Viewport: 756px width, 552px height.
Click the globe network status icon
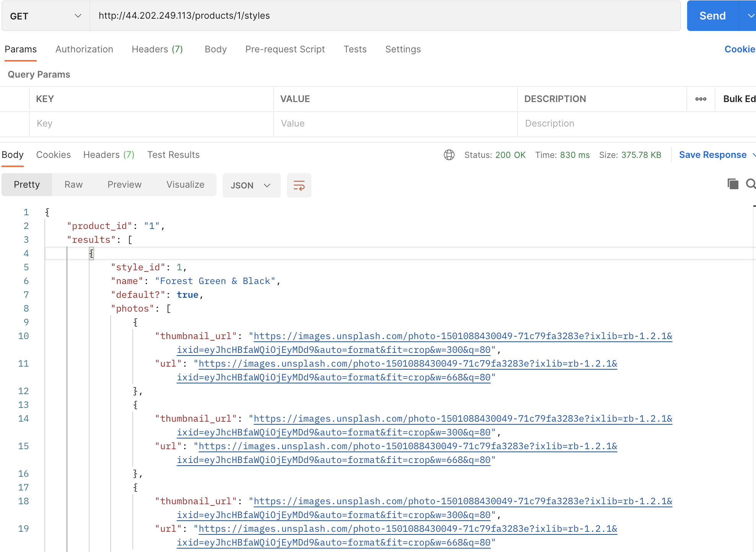pyautogui.click(x=449, y=155)
